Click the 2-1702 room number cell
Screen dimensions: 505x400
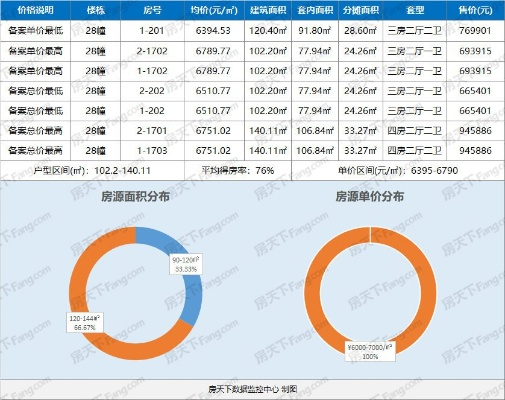tap(152, 51)
